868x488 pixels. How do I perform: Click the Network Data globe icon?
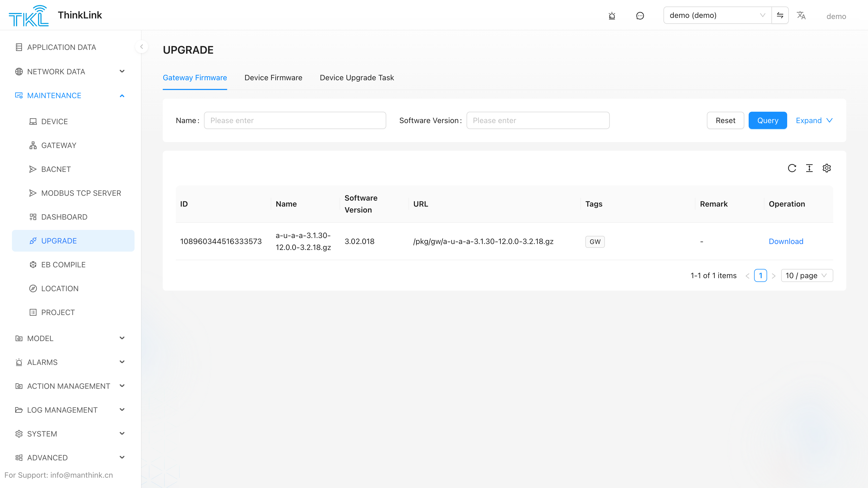19,71
